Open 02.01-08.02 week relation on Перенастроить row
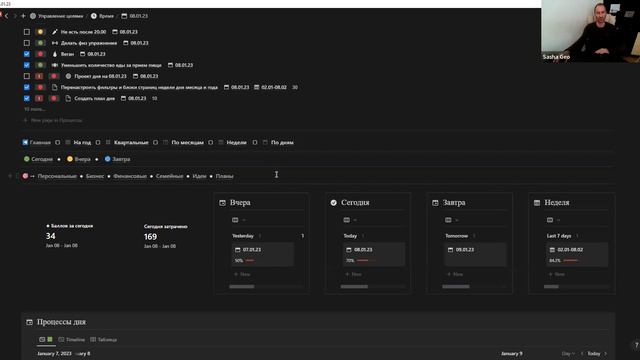640x360 pixels. 270,87
